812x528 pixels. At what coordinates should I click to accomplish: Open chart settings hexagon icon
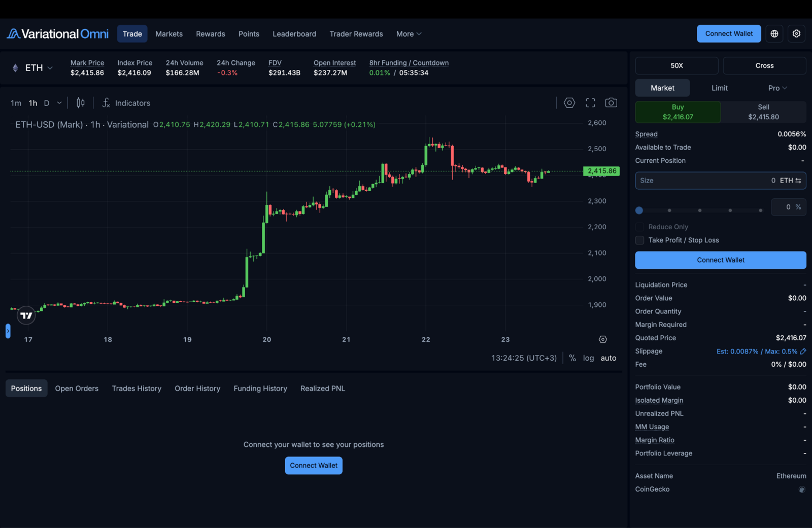569,103
